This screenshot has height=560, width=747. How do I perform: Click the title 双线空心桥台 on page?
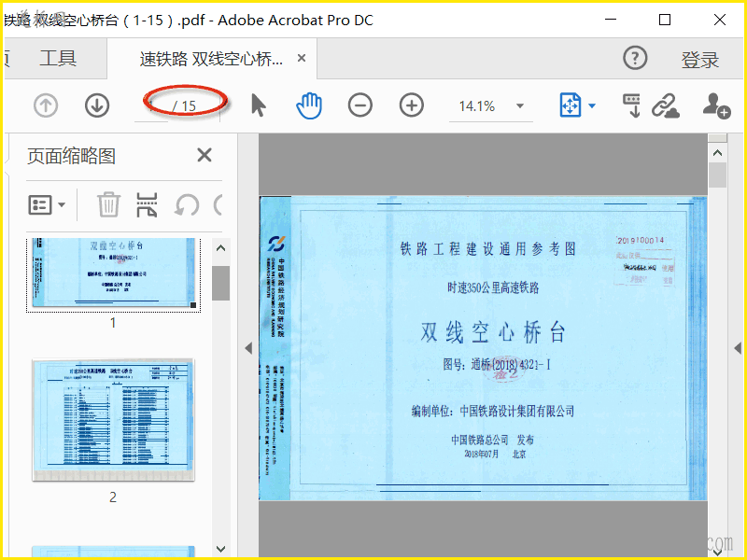coord(493,332)
